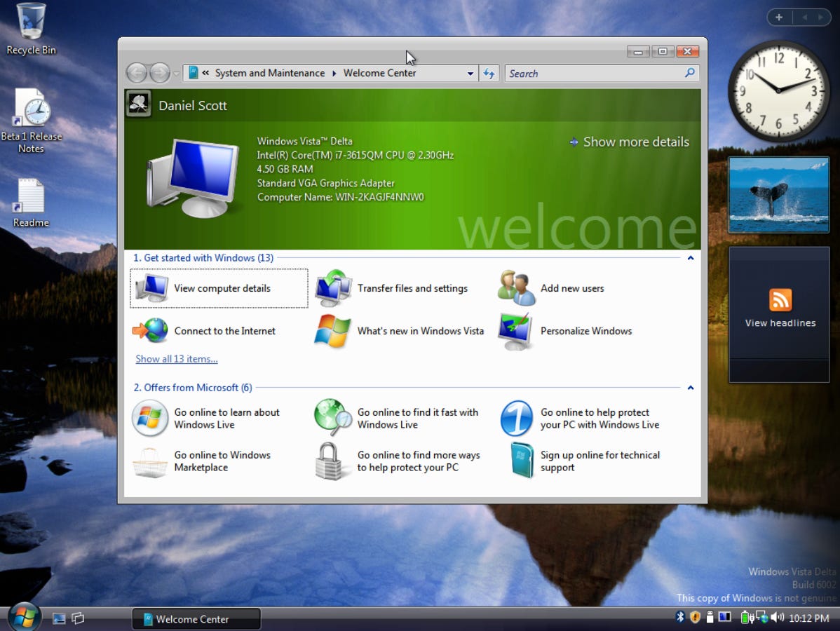Open the address bar dropdown arrow
Viewport: 840px width, 631px height.
[x=471, y=73]
